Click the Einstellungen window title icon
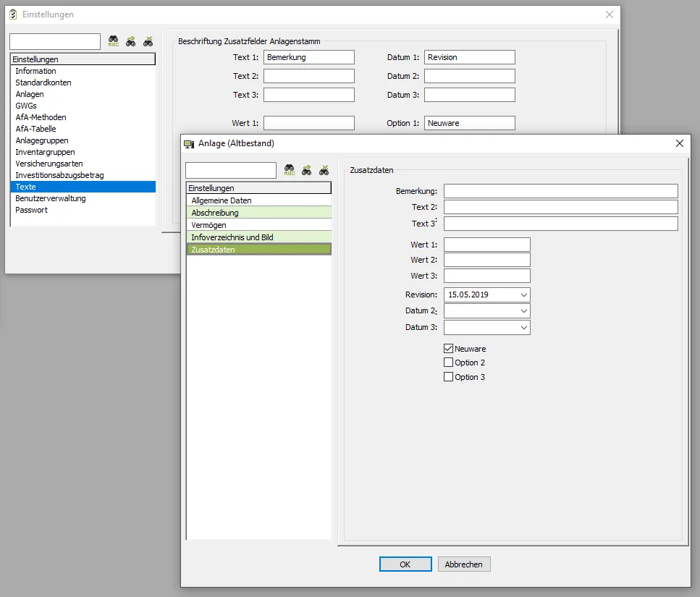Viewport: 700px width, 597px height. pos(13,14)
